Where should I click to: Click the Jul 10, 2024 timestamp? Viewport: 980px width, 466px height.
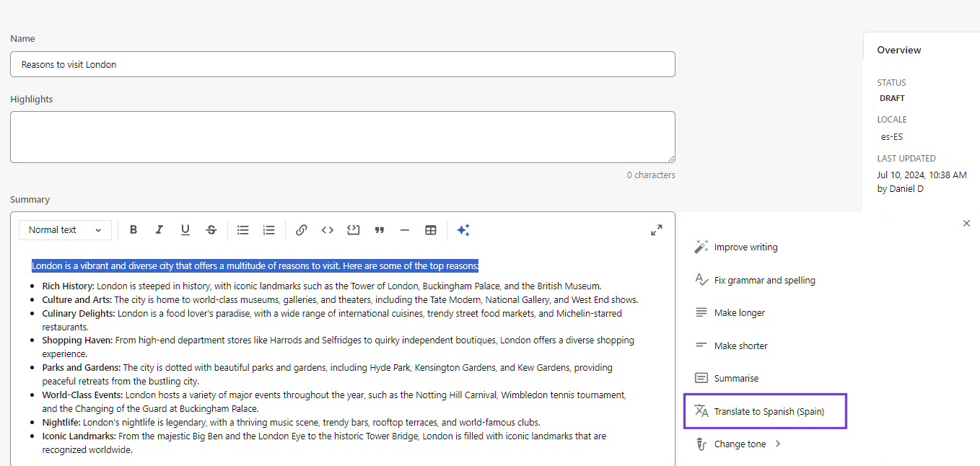pos(922,175)
